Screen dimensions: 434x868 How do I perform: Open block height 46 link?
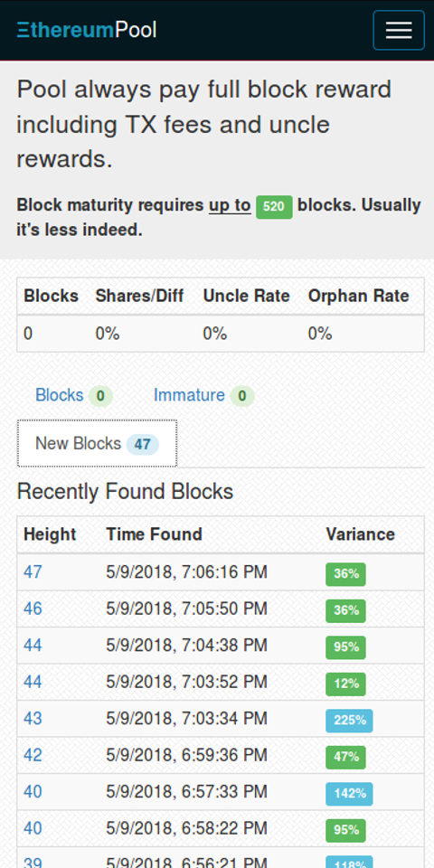(x=33, y=609)
